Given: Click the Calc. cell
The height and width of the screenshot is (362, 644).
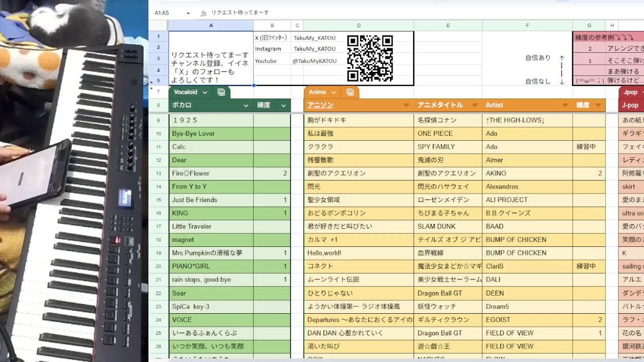Looking at the screenshot, I should [x=211, y=147].
